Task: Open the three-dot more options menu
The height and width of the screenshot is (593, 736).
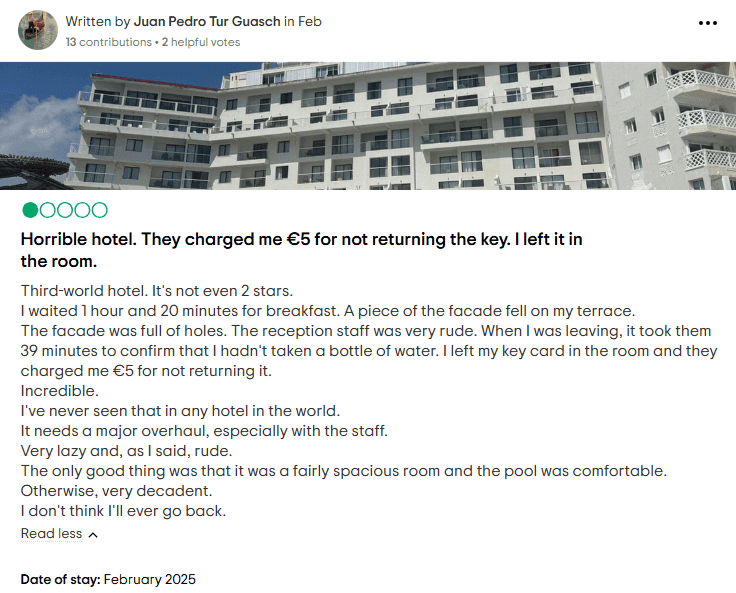Action: coord(708,22)
